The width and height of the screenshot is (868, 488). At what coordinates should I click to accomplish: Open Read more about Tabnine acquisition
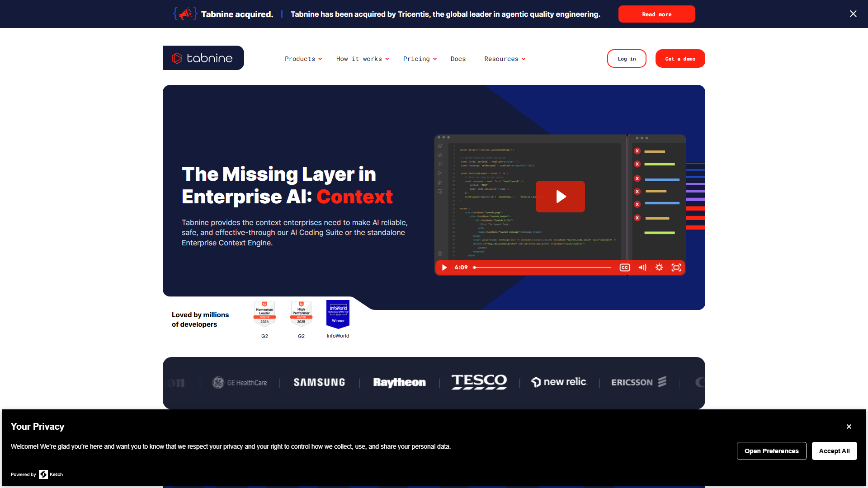tap(656, 14)
